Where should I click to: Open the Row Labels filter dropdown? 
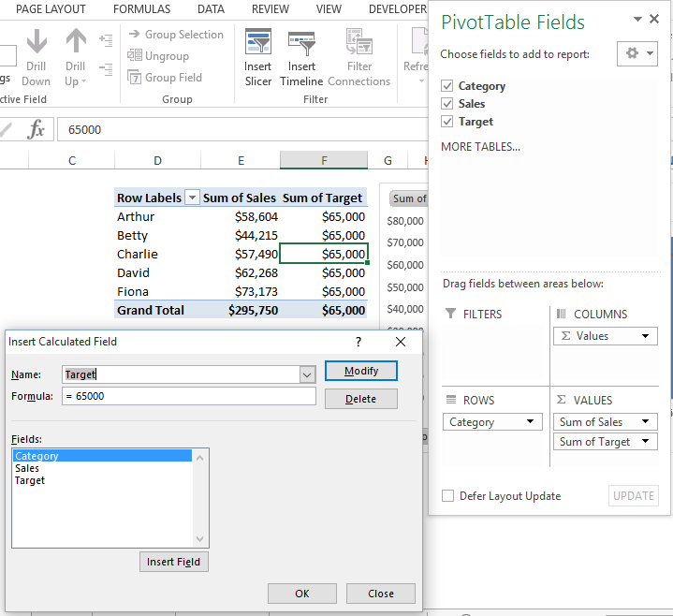click(193, 198)
